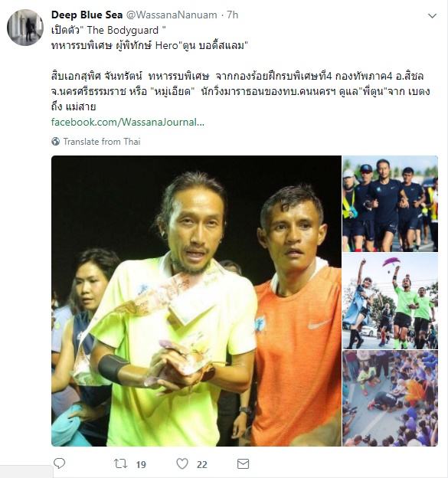The image size is (448, 478).
Task: Open the tweet options chevron menu
Action: click(x=432, y=16)
